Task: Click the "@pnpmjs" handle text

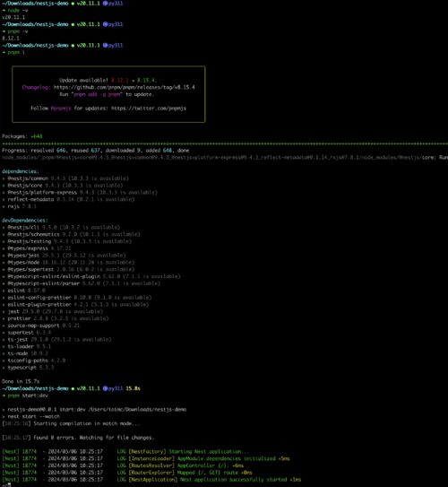Action: [61, 109]
